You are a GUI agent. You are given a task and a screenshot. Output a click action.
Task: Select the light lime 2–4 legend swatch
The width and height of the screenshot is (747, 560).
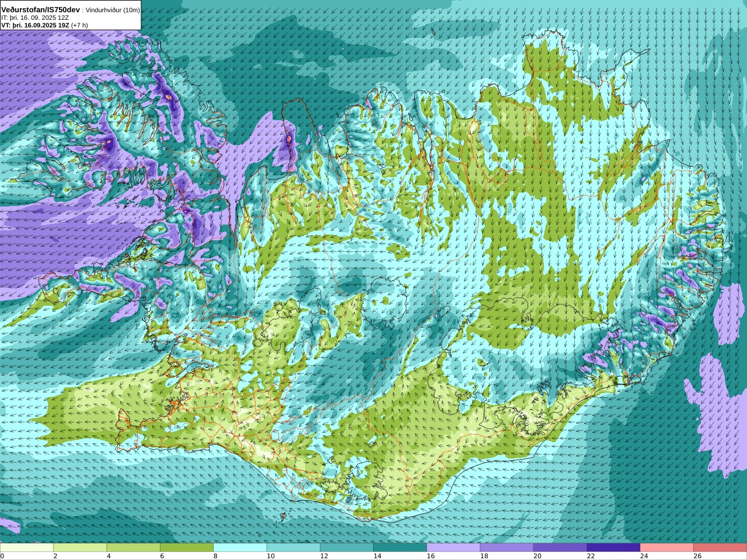(80, 548)
